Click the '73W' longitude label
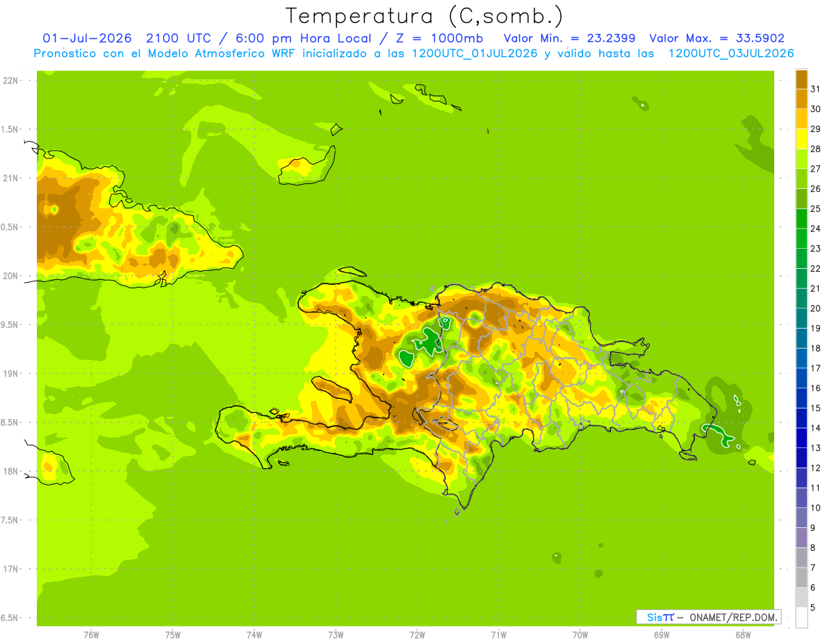This screenshot has height=644, width=834. [336, 635]
